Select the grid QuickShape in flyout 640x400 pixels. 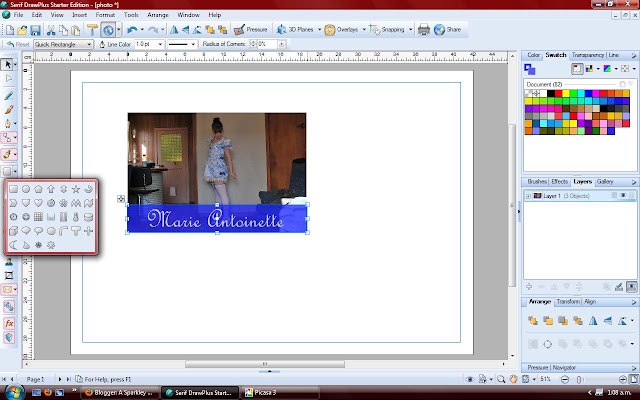[38, 217]
